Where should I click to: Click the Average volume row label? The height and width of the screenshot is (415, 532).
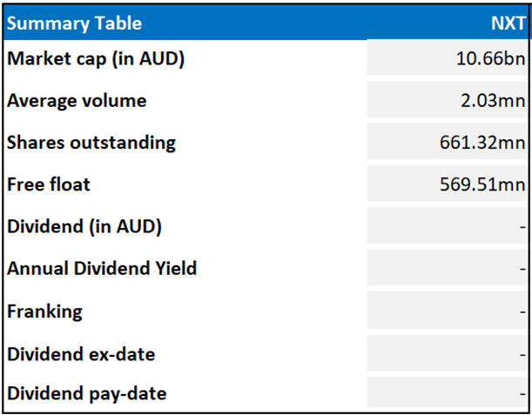click(77, 101)
